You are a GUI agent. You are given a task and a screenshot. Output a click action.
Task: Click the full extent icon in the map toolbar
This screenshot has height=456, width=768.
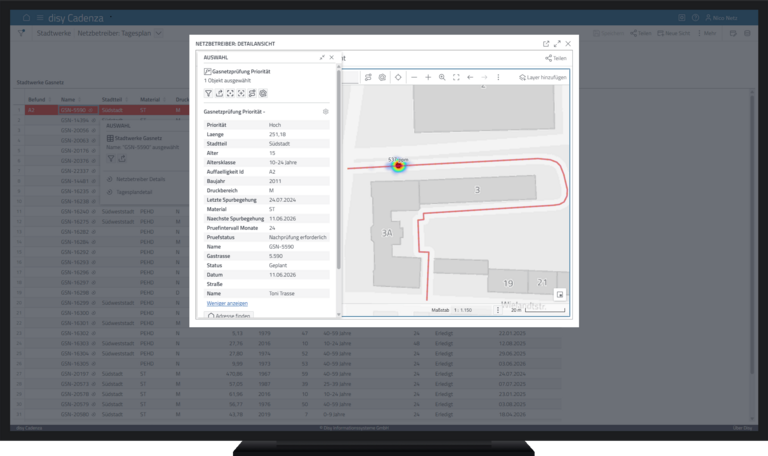(456, 77)
